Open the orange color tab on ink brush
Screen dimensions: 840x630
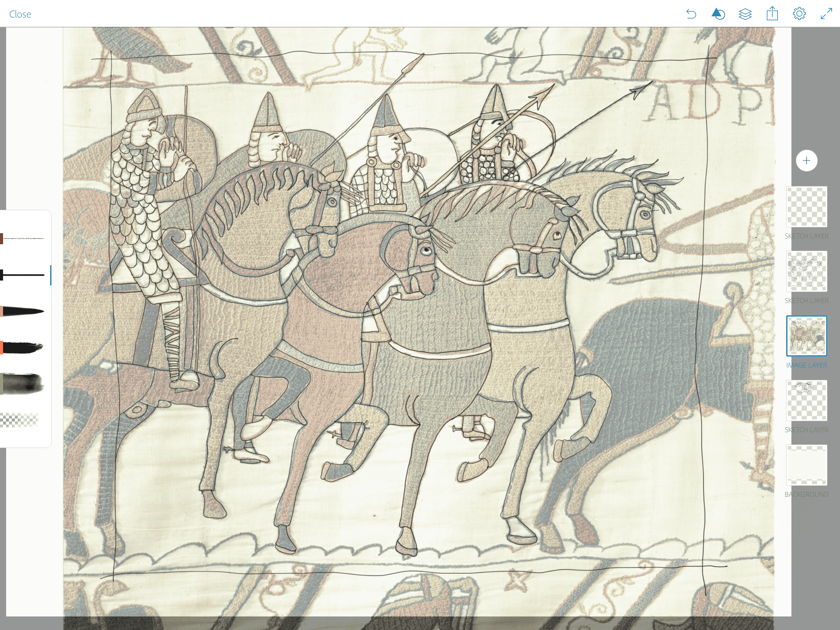coord(2,348)
